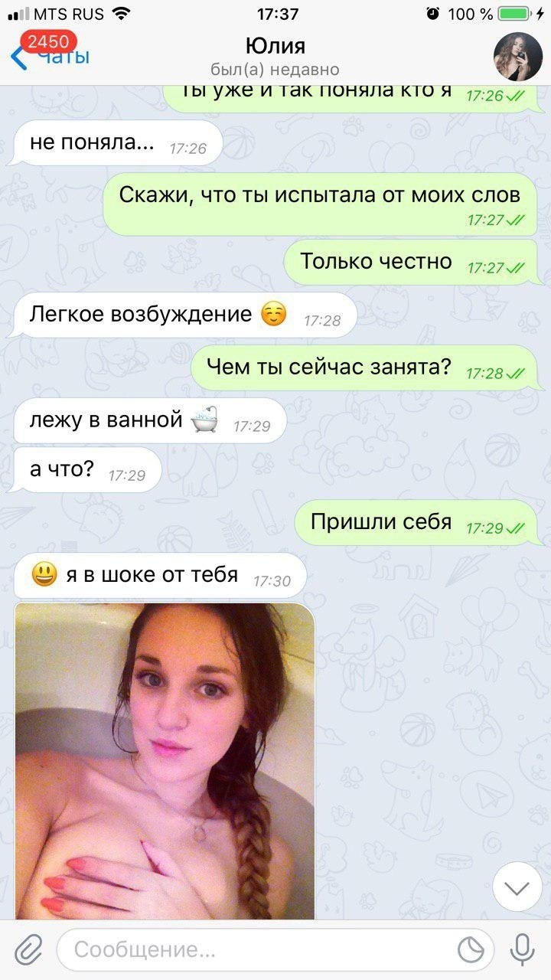Jump to latest messages with down chevron
This screenshot has width=551, height=980.
coord(518,888)
